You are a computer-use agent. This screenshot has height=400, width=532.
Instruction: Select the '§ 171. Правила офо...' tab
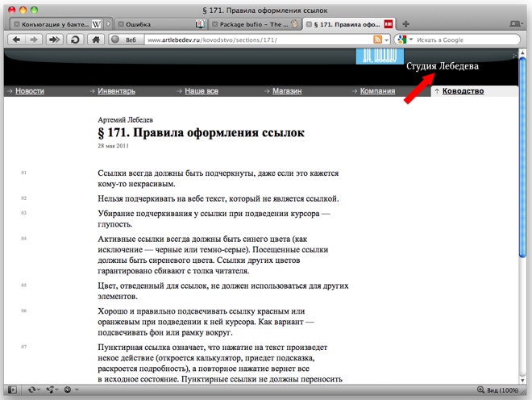click(x=349, y=24)
